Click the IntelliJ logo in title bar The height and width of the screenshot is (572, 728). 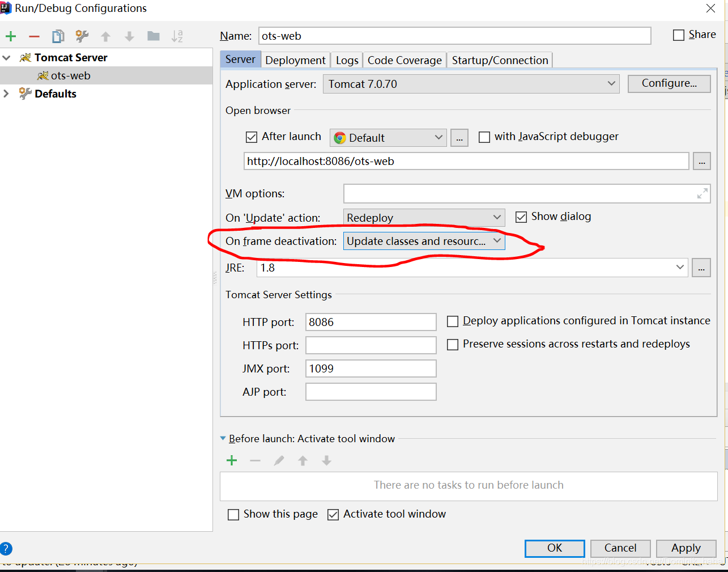click(6, 8)
